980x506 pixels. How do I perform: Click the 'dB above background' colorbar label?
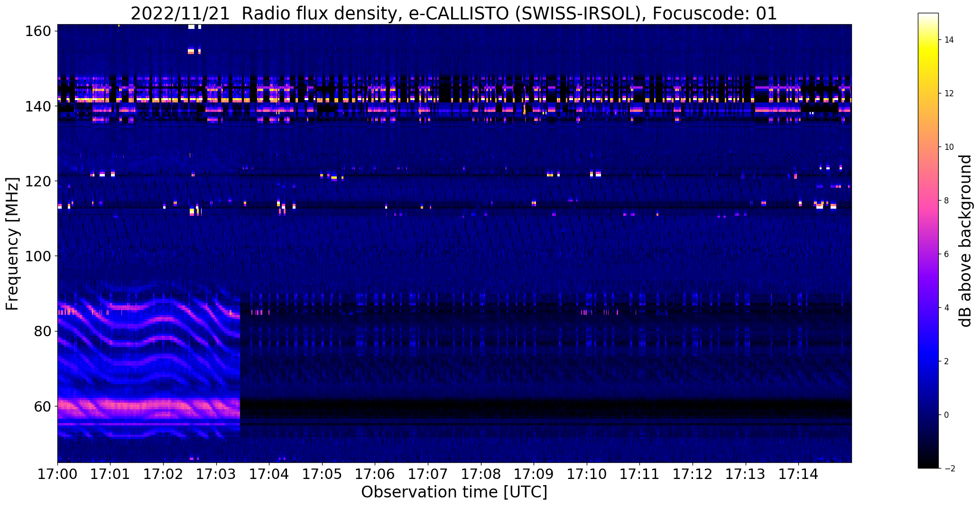(965, 241)
